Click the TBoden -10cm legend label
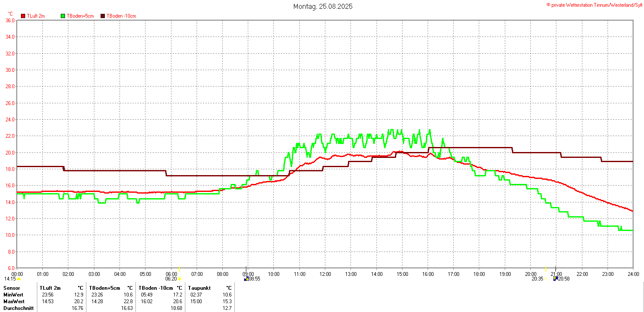 [x=121, y=16]
